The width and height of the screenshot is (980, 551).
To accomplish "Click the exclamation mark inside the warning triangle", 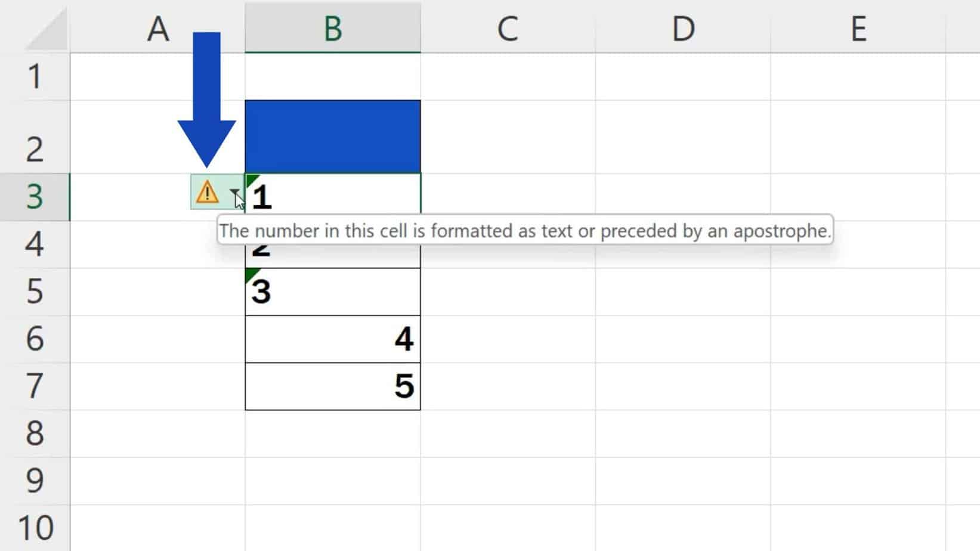I will tap(207, 194).
